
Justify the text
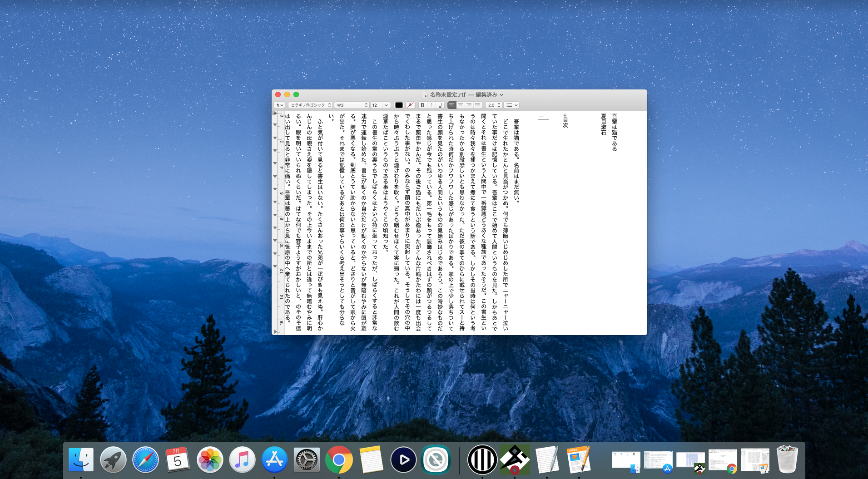click(x=477, y=105)
